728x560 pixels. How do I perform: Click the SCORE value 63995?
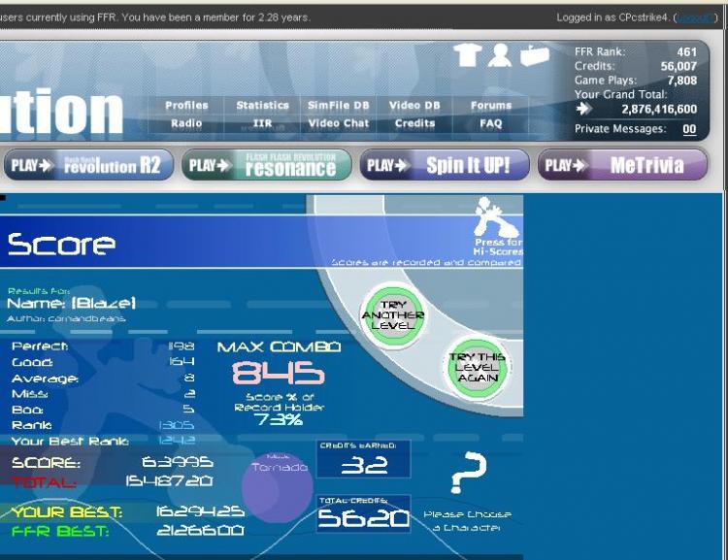tap(178, 462)
